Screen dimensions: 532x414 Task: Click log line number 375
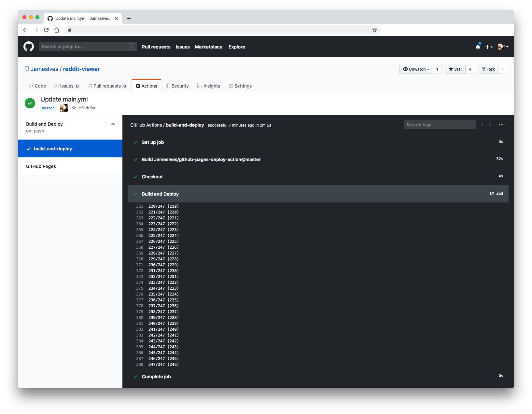pos(140,288)
